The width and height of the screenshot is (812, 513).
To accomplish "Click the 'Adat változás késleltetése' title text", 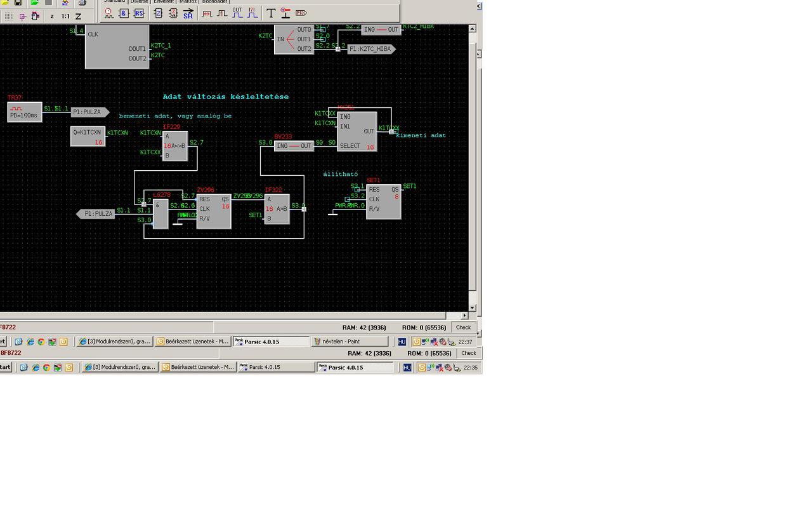I will [x=226, y=97].
